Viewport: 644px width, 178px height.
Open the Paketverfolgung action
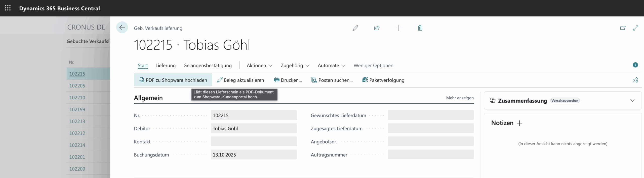pos(383,80)
